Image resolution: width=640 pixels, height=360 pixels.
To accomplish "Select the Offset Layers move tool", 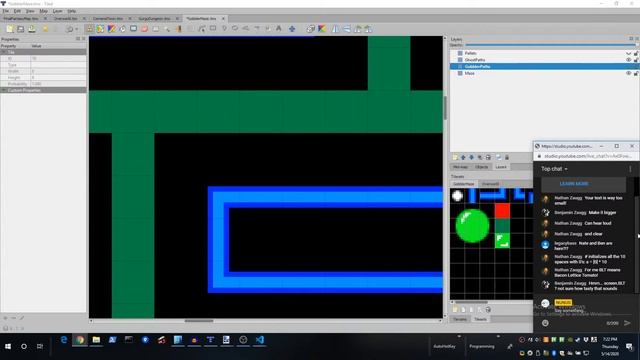I will (292, 29).
